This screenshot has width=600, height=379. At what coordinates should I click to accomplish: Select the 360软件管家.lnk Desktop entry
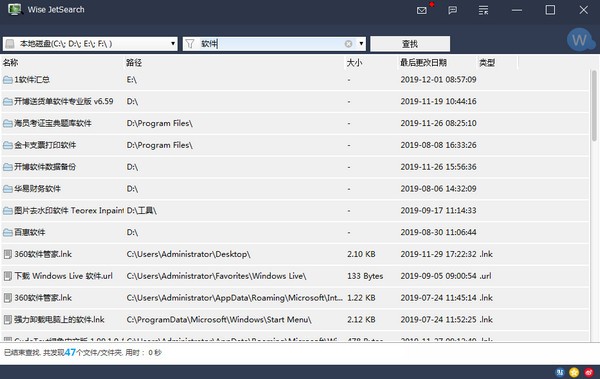click(x=295, y=254)
